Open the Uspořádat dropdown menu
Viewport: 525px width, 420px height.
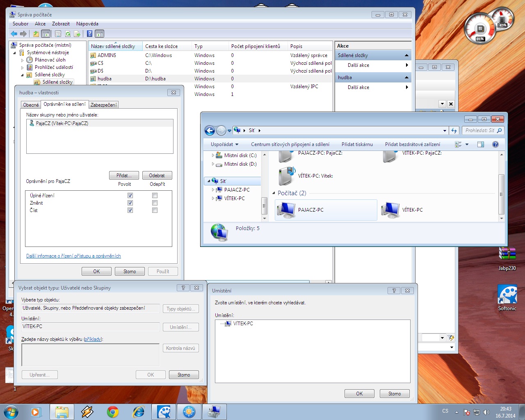coord(224,144)
